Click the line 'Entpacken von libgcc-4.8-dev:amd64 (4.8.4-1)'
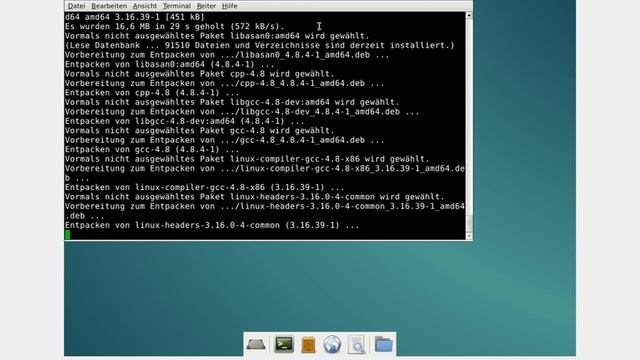The height and width of the screenshot is (360, 640). tap(184, 121)
